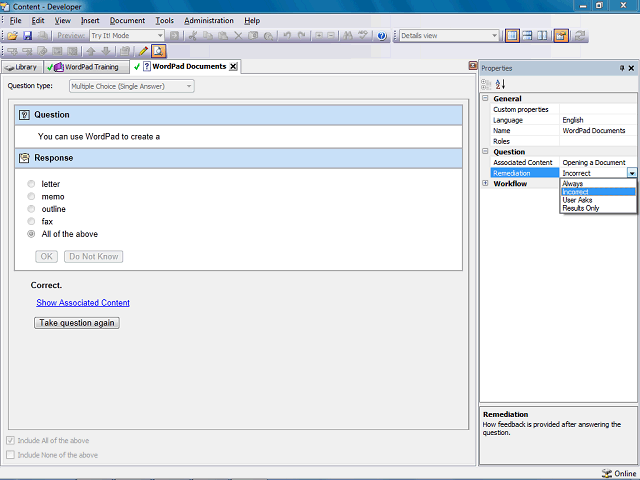
Task: Select the horizontal split layout icon
Action: (527, 36)
